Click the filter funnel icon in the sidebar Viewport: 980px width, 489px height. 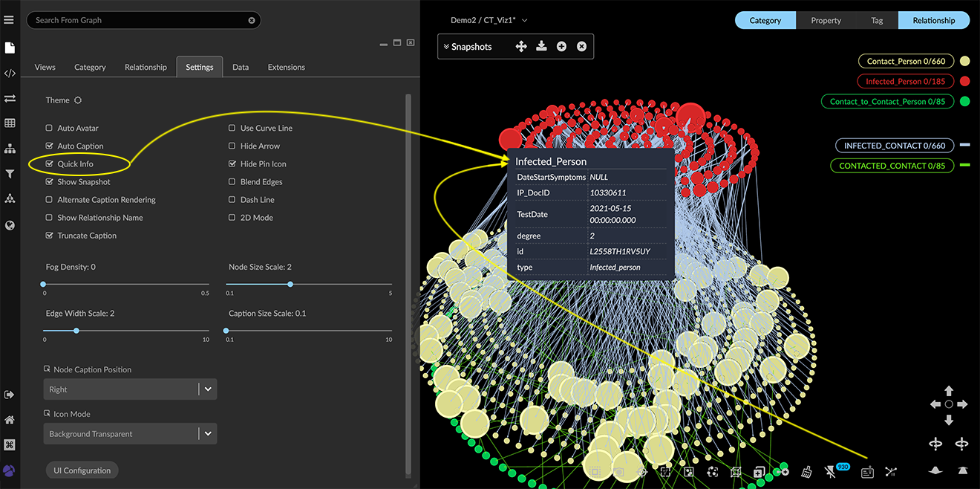[10, 174]
